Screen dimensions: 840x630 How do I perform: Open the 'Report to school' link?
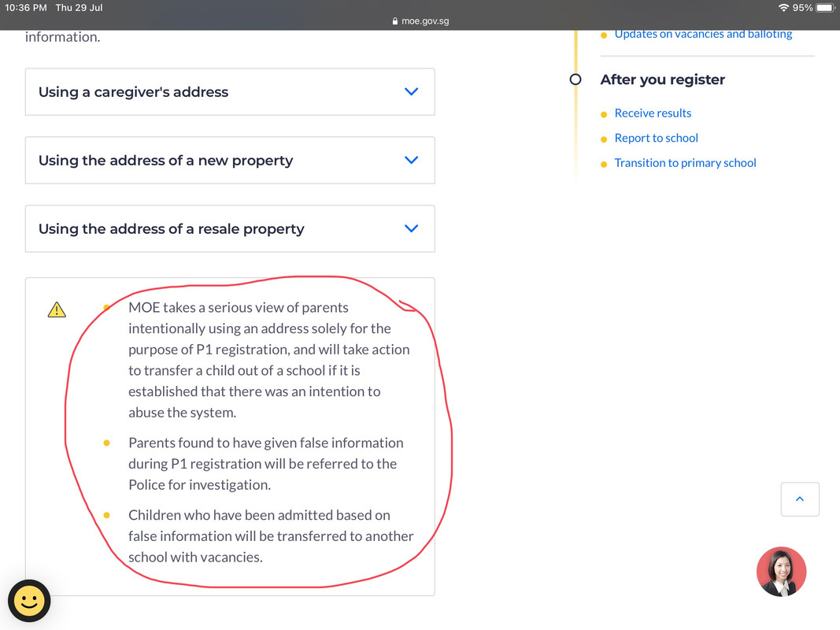click(x=656, y=138)
